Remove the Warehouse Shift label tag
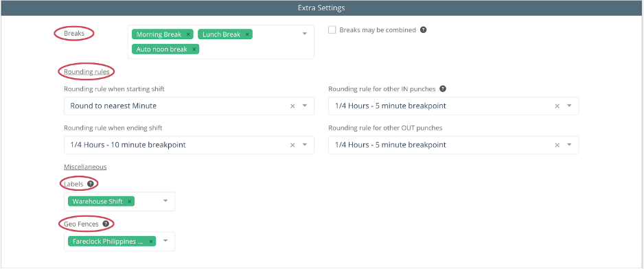The width and height of the screenshot is (644, 269). pos(129,202)
